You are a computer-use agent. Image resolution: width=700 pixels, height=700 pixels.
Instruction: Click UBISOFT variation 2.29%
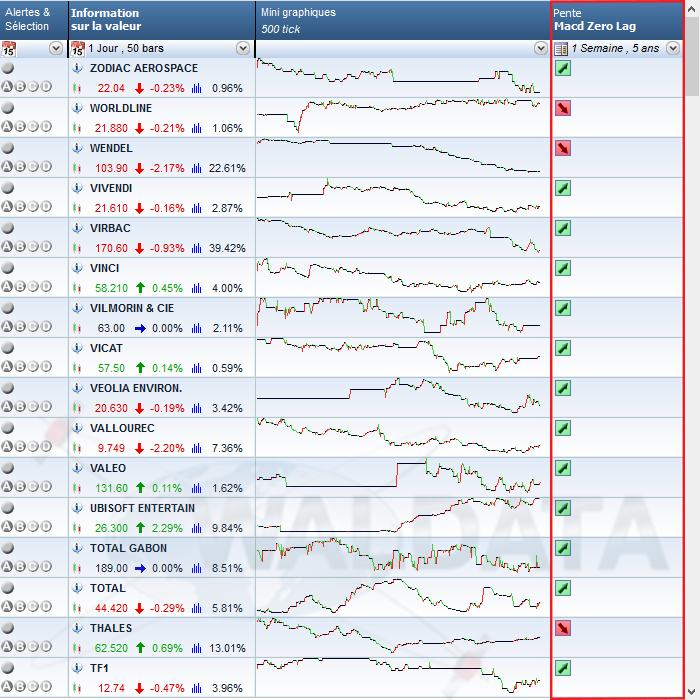coord(167,528)
